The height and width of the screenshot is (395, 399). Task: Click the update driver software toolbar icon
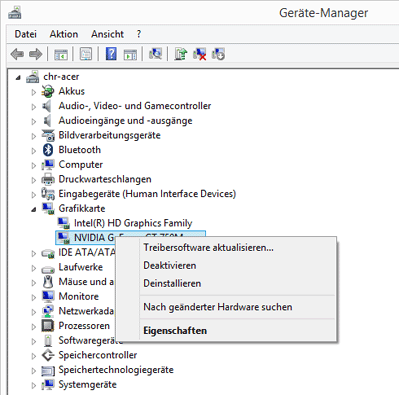click(x=181, y=54)
